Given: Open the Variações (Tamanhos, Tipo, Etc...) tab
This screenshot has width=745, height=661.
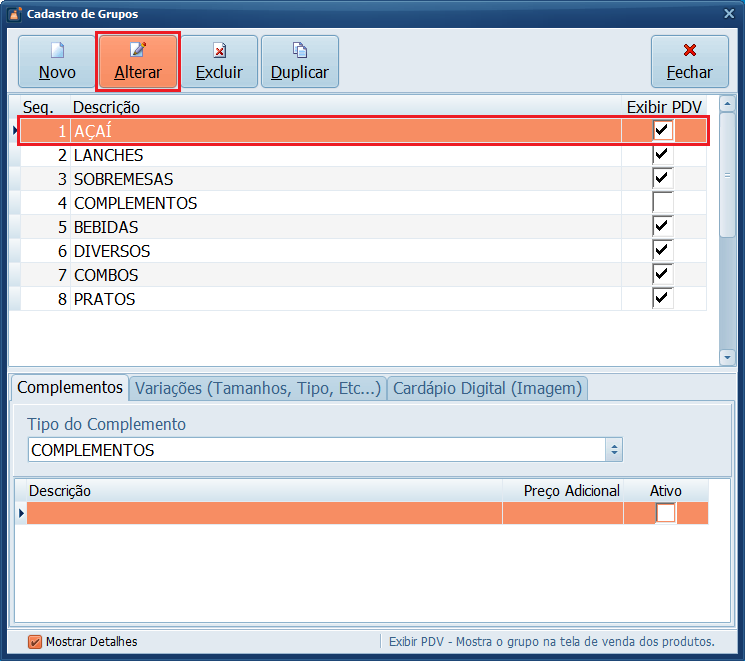Looking at the screenshot, I should click(258, 388).
